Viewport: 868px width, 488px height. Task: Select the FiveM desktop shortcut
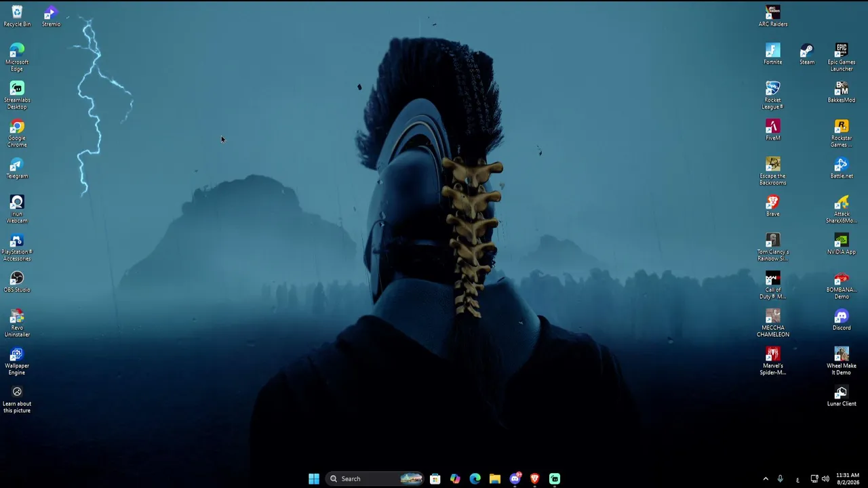773,130
